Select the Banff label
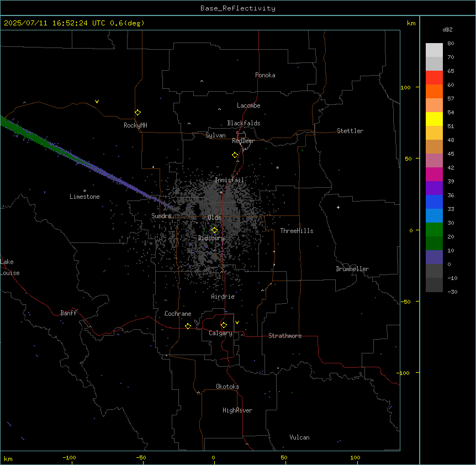Screen dimensions: 476x465 click(68, 313)
